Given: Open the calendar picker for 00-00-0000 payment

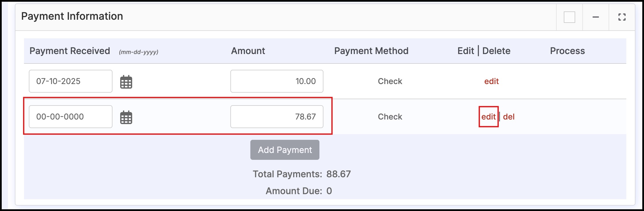Looking at the screenshot, I should [x=126, y=117].
